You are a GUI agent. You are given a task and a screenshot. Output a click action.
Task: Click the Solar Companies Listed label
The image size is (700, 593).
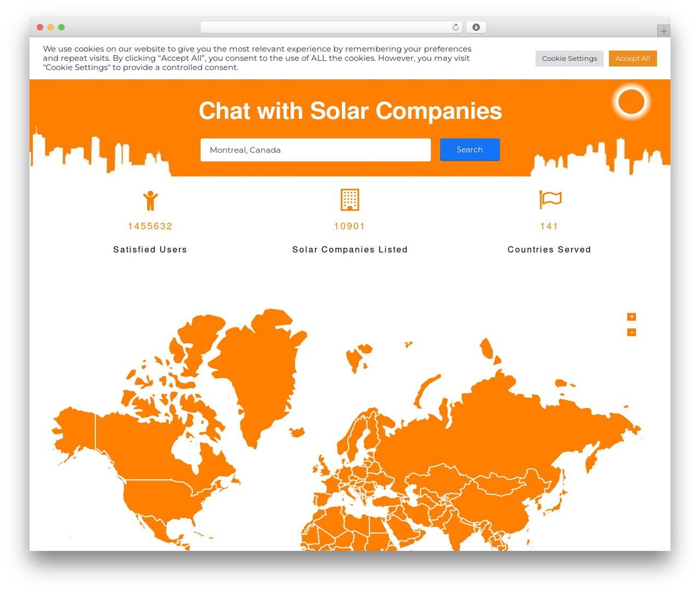(350, 249)
